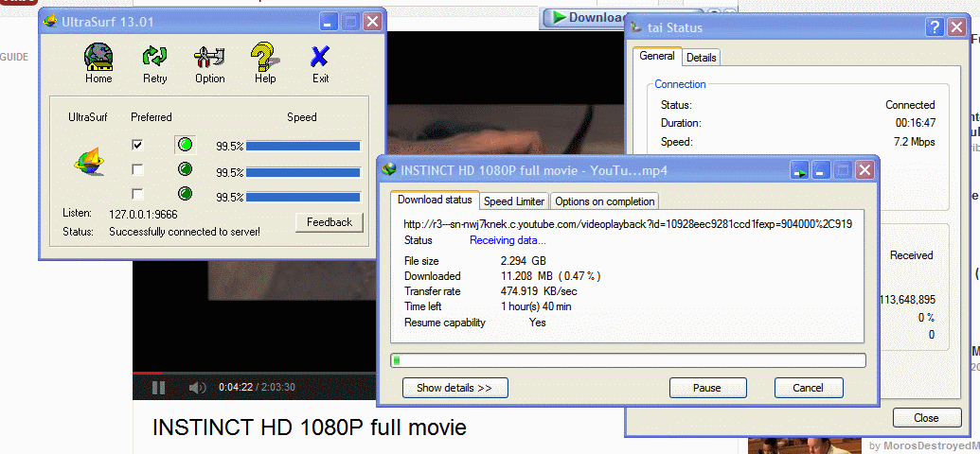Click Show details button
This screenshot has height=454, width=980.
click(x=454, y=388)
